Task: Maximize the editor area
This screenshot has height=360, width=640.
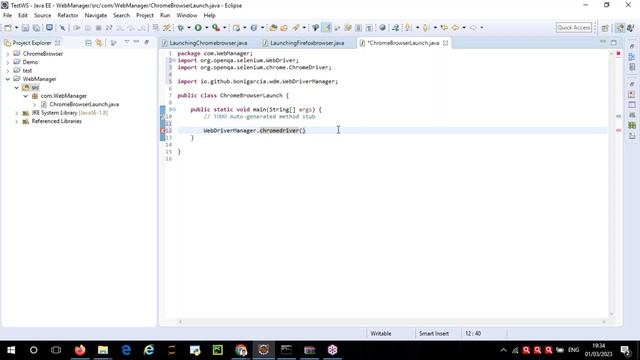Action: coord(614,42)
